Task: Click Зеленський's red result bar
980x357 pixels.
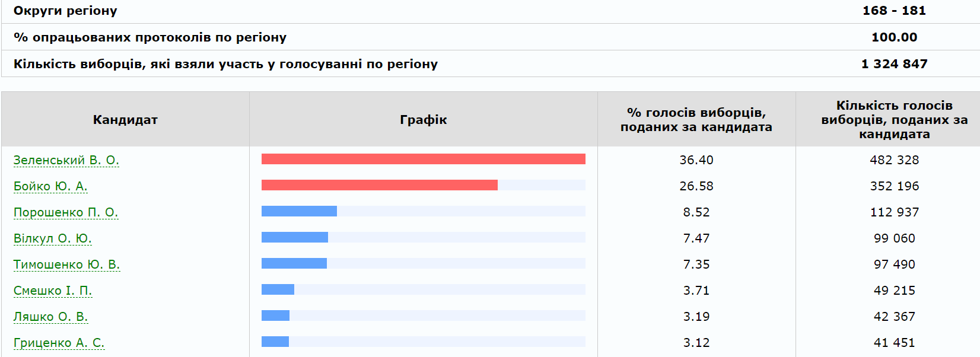Action: (423, 159)
